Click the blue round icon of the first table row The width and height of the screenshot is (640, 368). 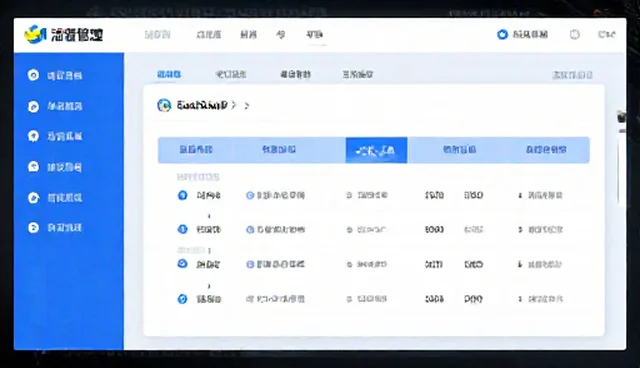[x=182, y=195]
